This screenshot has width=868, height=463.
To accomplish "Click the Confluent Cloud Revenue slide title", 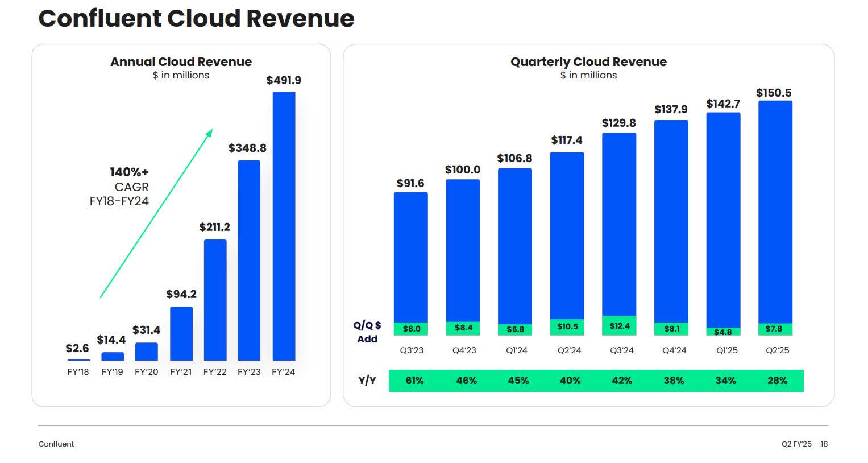I will tap(196, 18).
